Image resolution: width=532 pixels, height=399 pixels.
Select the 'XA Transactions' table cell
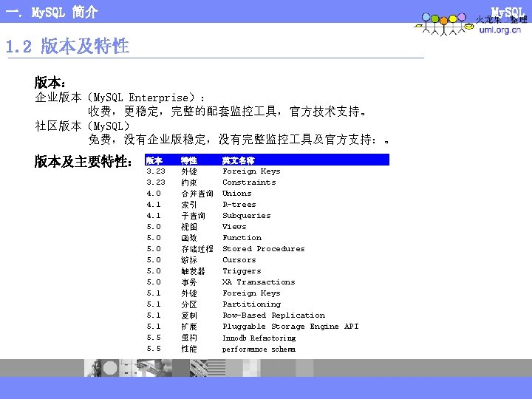pyautogui.click(x=259, y=282)
